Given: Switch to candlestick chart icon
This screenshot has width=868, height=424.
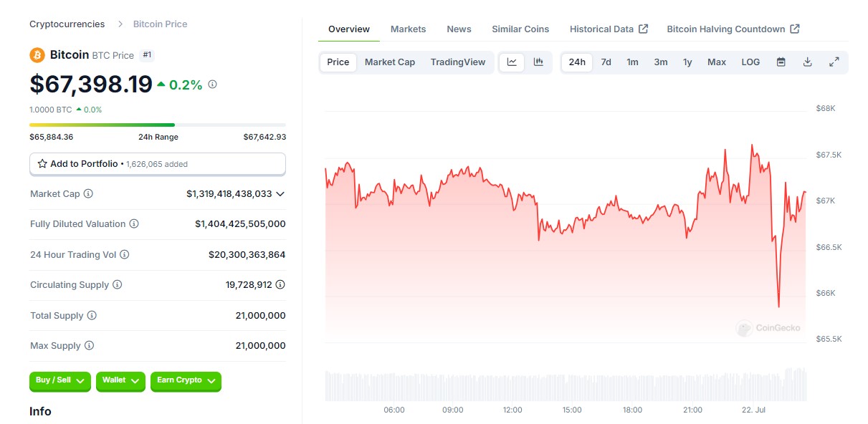Looking at the screenshot, I should click(x=538, y=62).
